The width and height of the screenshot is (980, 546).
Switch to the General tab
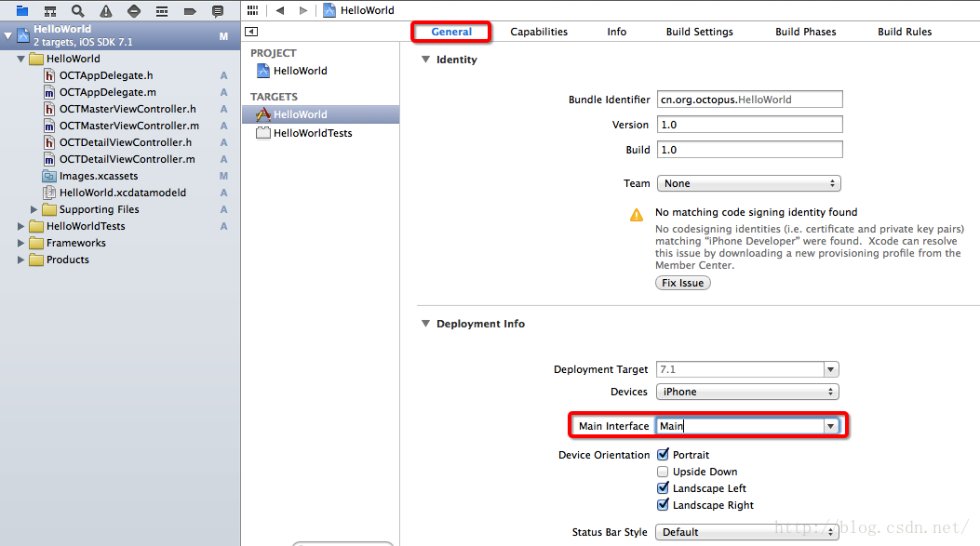[451, 32]
